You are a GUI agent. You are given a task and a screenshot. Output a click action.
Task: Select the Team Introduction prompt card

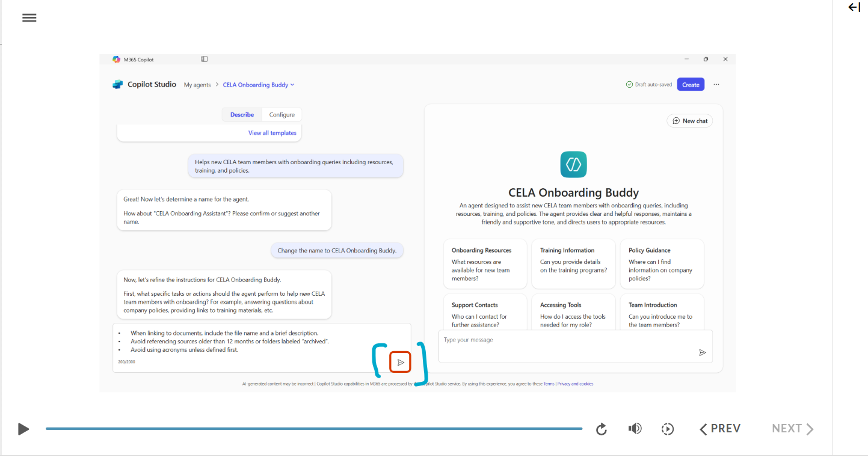click(x=662, y=311)
